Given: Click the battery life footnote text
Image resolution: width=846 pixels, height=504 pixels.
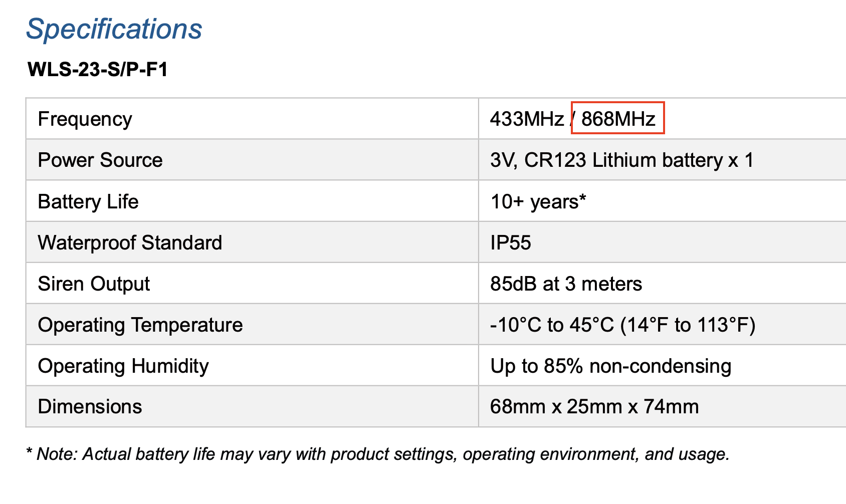Looking at the screenshot, I should 378,454.
